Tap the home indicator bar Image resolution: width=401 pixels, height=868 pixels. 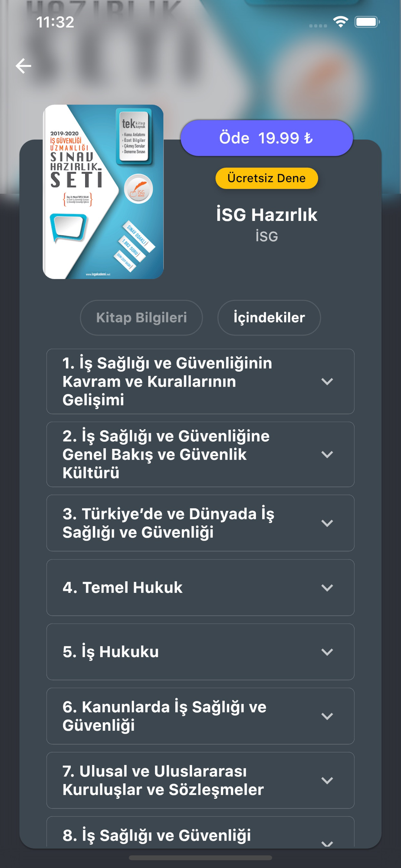(x=200, y=858)
